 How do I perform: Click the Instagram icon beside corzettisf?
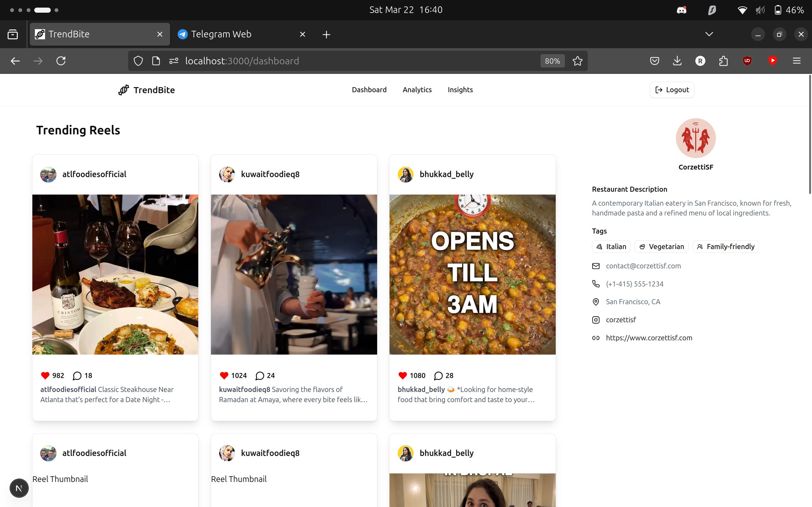[x=596, y=320]
